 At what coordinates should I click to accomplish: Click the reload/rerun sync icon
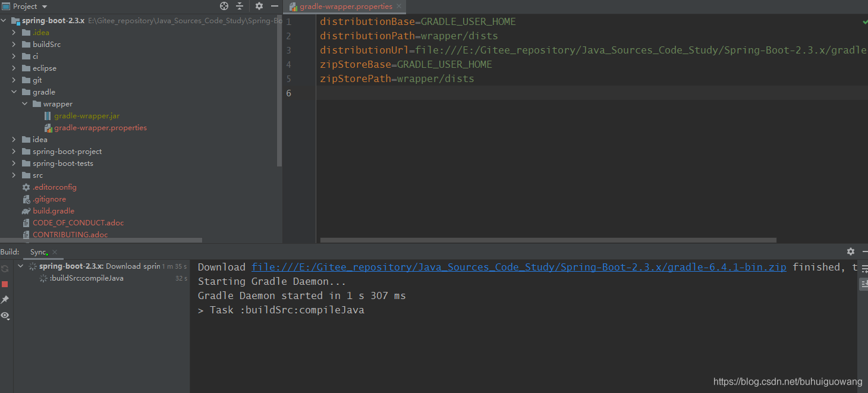pos(5,269)
